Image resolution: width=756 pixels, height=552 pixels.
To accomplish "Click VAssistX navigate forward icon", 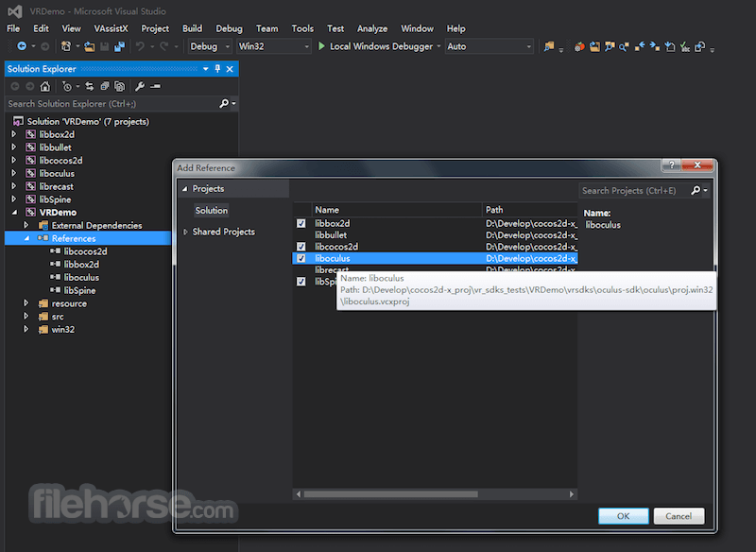I will [654, 46].
